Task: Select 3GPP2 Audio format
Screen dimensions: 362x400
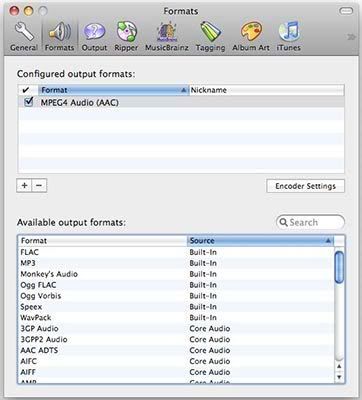Action: tap(176, 339)
